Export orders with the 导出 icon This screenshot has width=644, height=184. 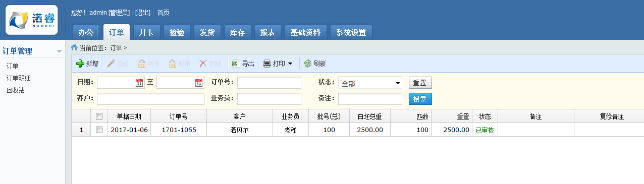click(x=235, y=64)
